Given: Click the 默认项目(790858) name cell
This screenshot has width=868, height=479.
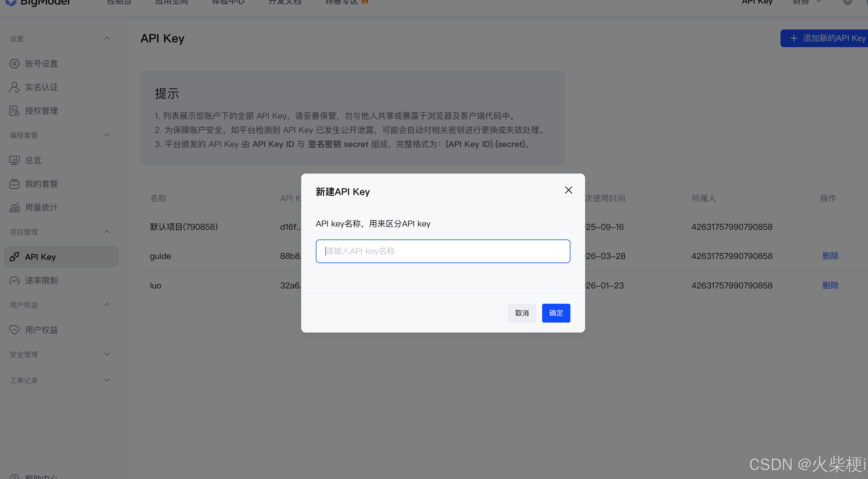Looking at the screenshot, I should (x=184, y=227).
